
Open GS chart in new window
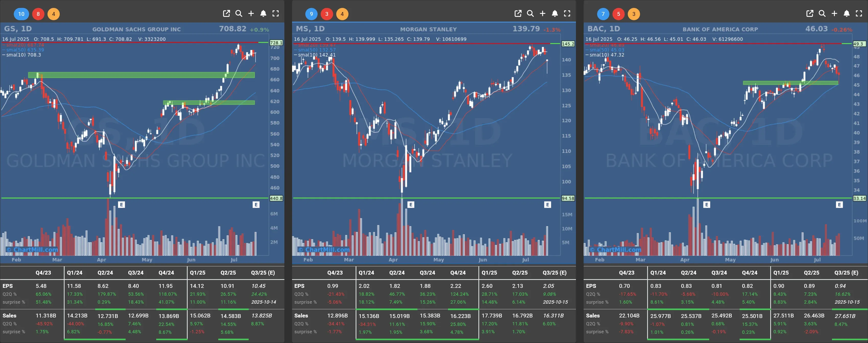coord(226,14)
